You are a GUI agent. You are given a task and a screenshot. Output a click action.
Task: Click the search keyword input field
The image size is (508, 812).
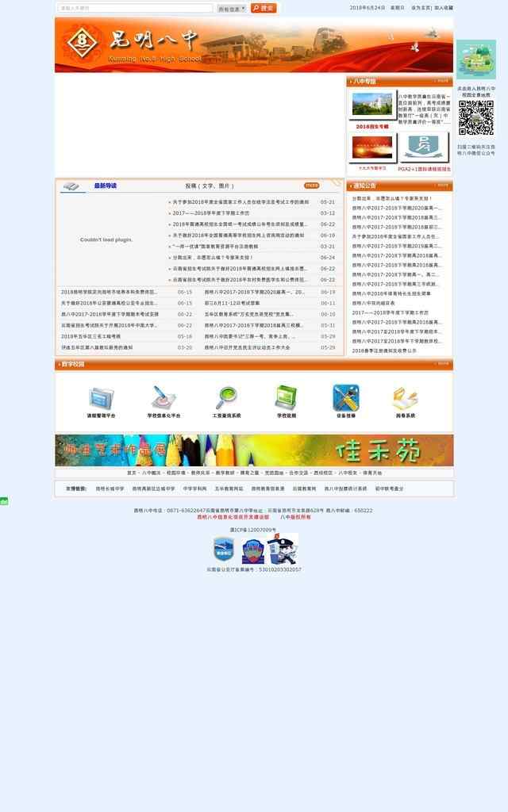click(x=136, y=9)
